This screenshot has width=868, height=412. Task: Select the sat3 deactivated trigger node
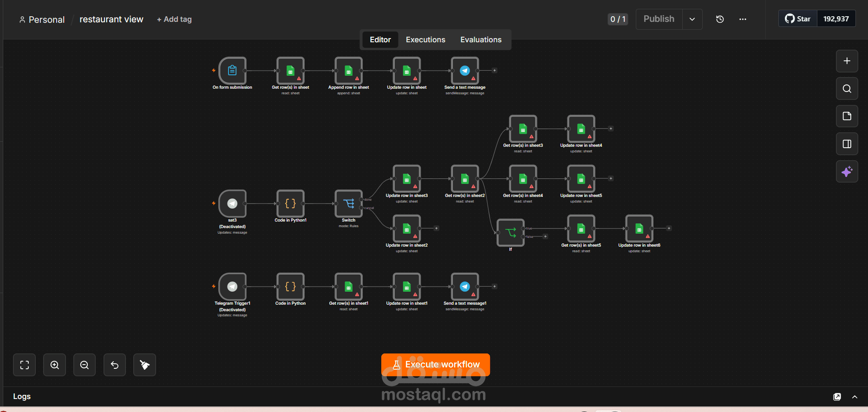click(x=232, y=203)
